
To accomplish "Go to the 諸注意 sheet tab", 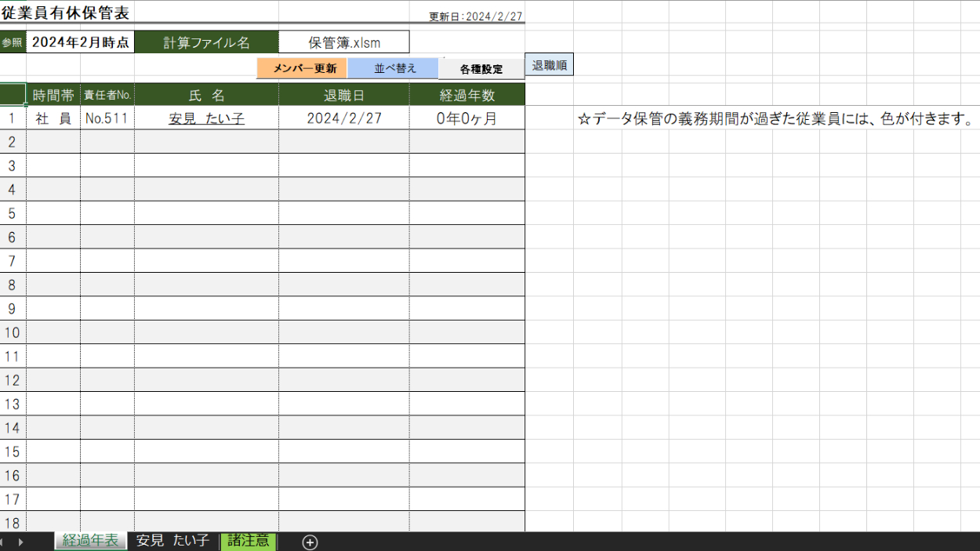I will [248, 541].
